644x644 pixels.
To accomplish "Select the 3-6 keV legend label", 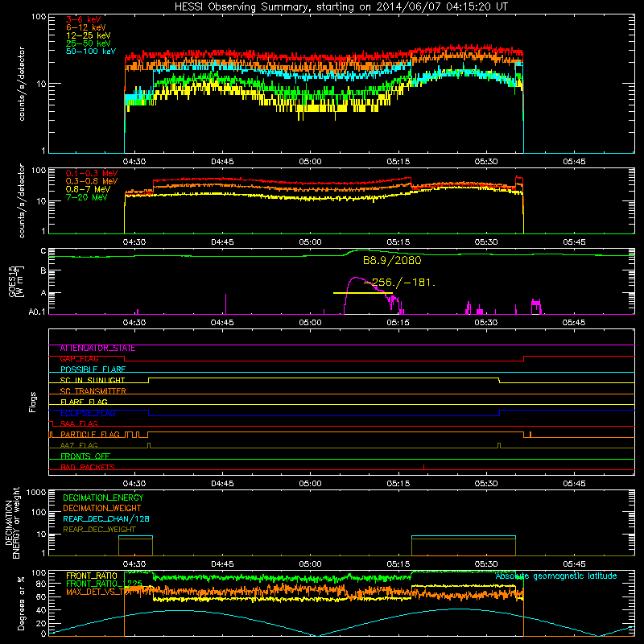I will 84,19.
